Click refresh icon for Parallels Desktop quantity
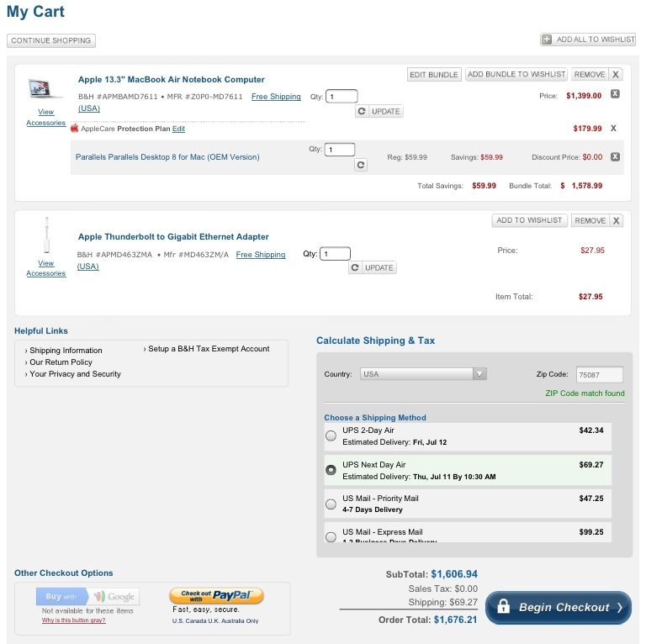Image resolution: width=646 pixels, height=644 pixels. pos(361,165)
